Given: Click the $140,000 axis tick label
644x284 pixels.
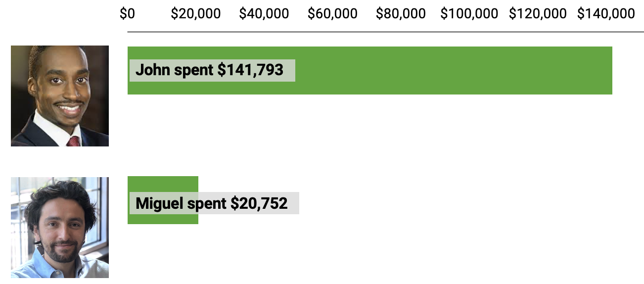Looking at the screenshot, I should 606,14.
